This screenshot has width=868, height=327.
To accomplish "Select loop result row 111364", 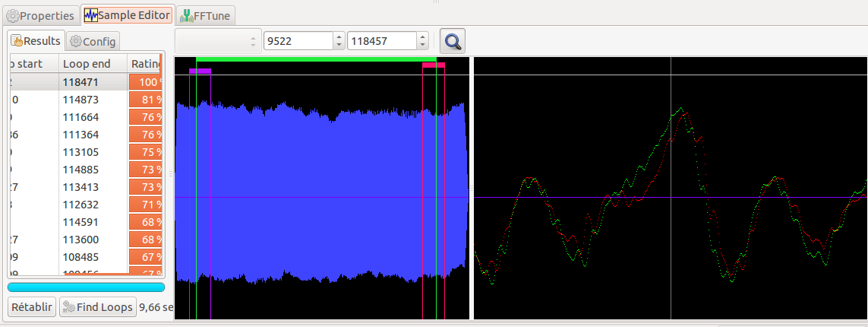I will click(x=86, y=135).
